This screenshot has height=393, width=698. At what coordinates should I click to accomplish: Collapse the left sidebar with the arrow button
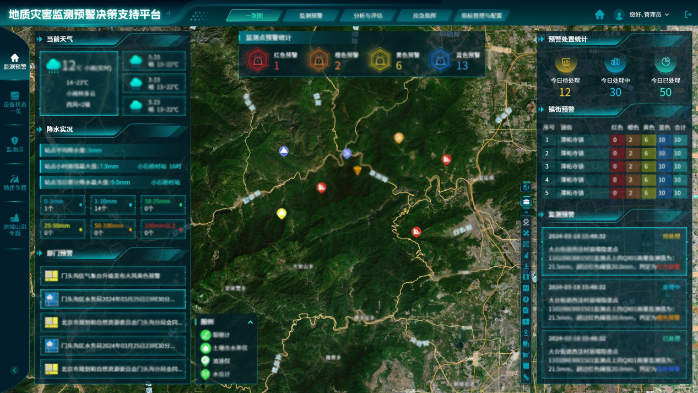14,370
